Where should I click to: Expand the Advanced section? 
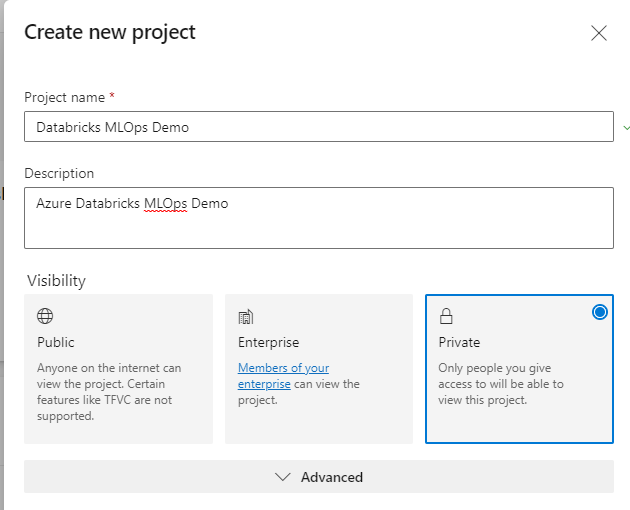click(319, 477)
